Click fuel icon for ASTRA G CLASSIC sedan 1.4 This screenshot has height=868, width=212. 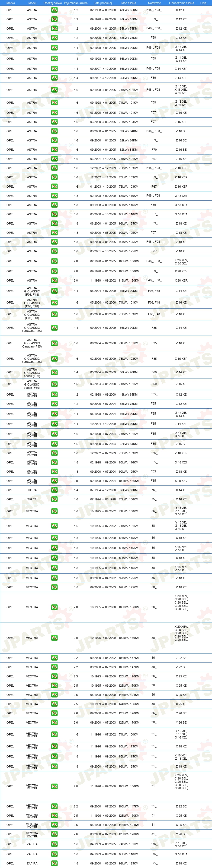coord(54,372)
